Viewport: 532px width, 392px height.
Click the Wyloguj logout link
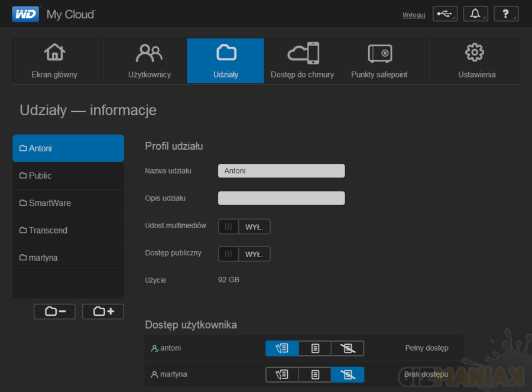click(414, 15)
